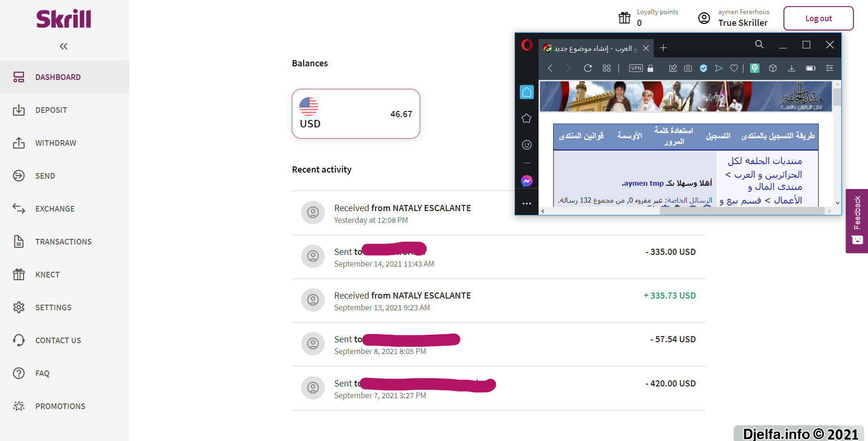868x441 pixels.
Task: Open the Deposit page from sidebar
Action: click(x=51, y=110)
